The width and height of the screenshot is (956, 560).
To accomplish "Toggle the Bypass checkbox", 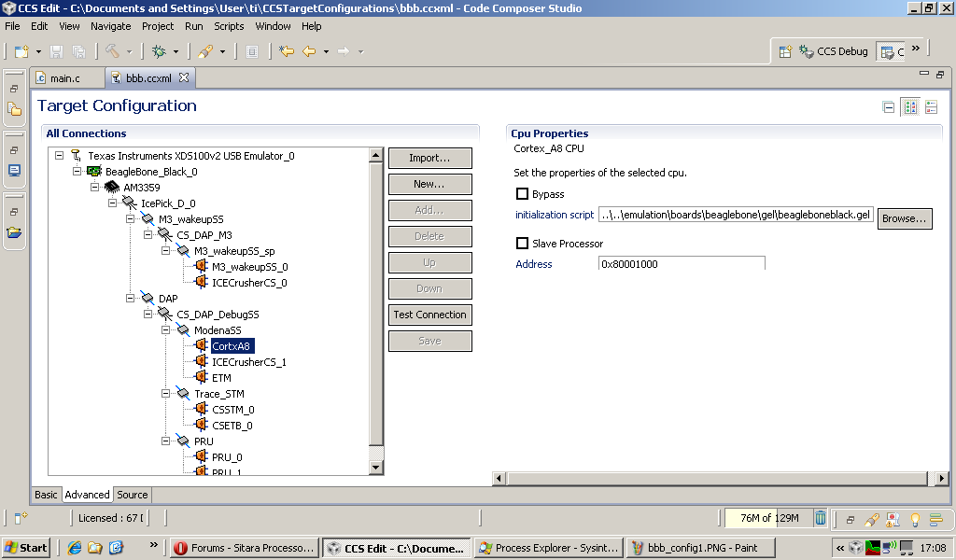I will [522, 194].
